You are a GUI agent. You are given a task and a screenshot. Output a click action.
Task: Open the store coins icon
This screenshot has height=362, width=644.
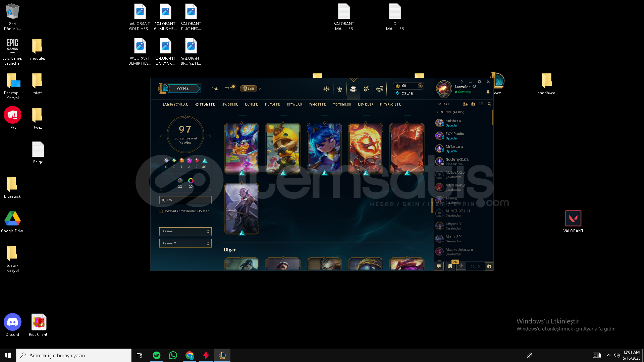[380, 89]
